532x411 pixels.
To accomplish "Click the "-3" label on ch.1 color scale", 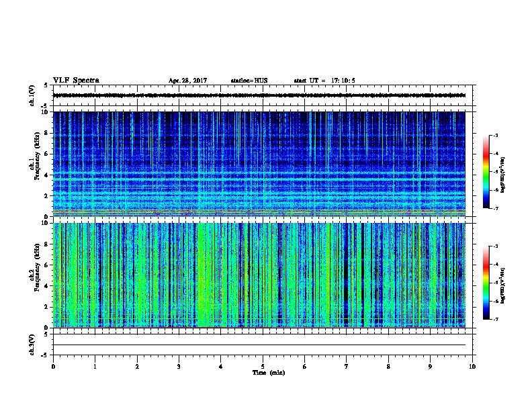I will click(x=496, y=135).
